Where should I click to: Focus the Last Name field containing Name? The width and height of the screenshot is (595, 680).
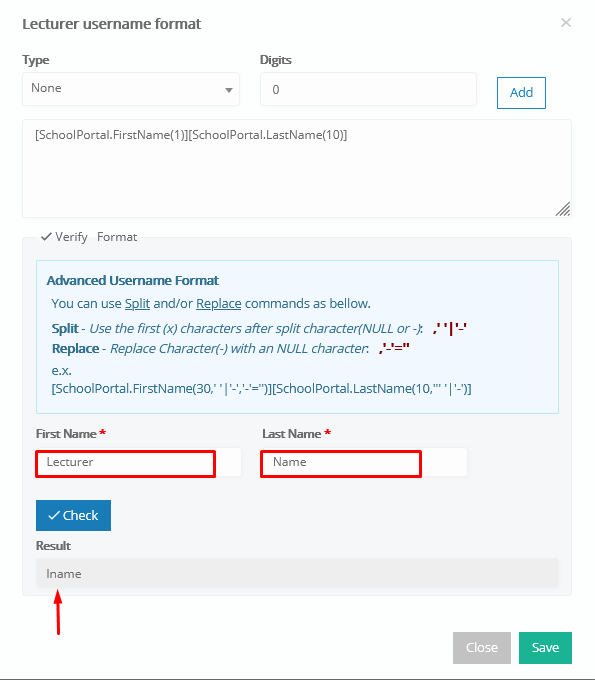[364, 462]
